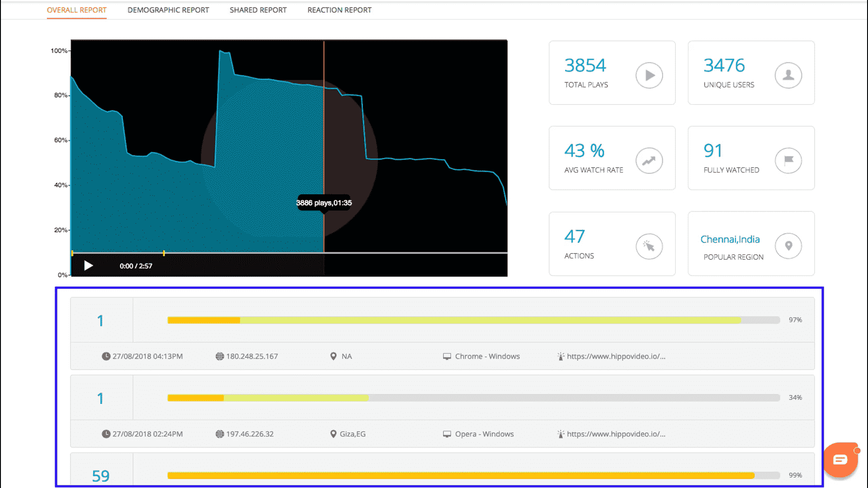
Task: Click the user icon on the Unique Users card
Action: point(788,75)
